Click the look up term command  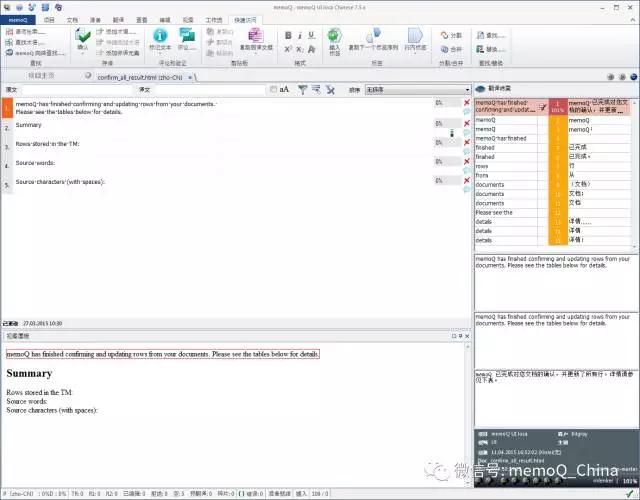pyautogui.click(x=25, y=42)
